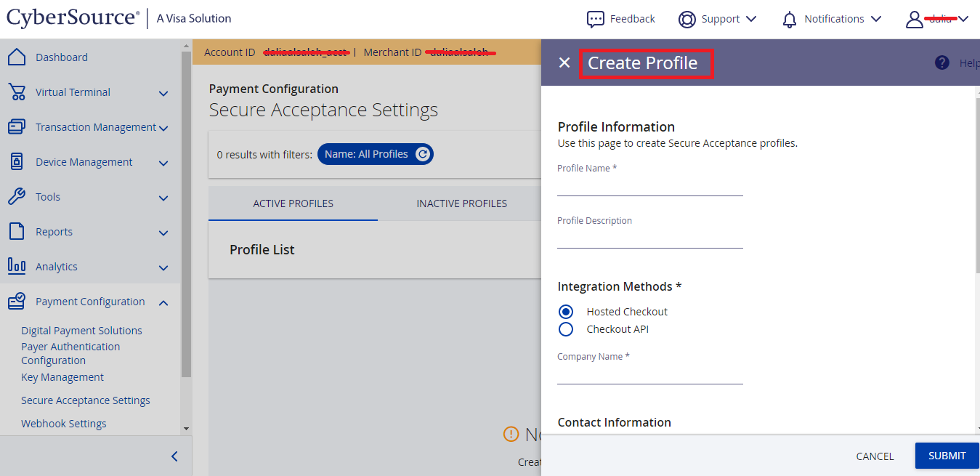
Task: Click the Cancel button
Action: [x=875, y=456]
